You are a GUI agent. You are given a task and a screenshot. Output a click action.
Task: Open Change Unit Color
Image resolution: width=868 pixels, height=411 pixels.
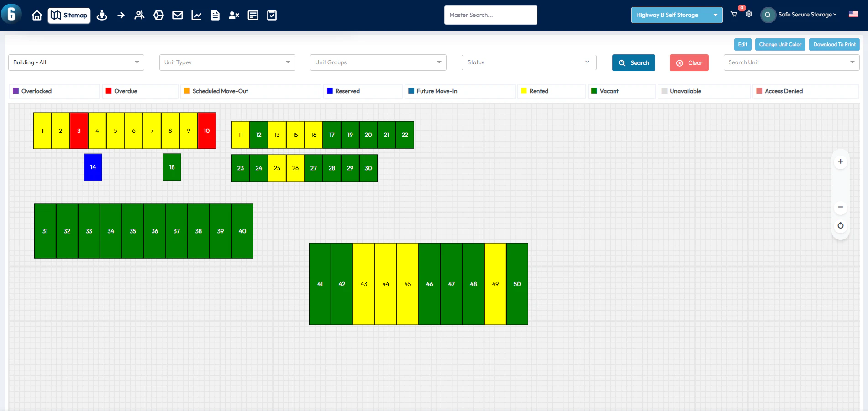coord(780,44)
